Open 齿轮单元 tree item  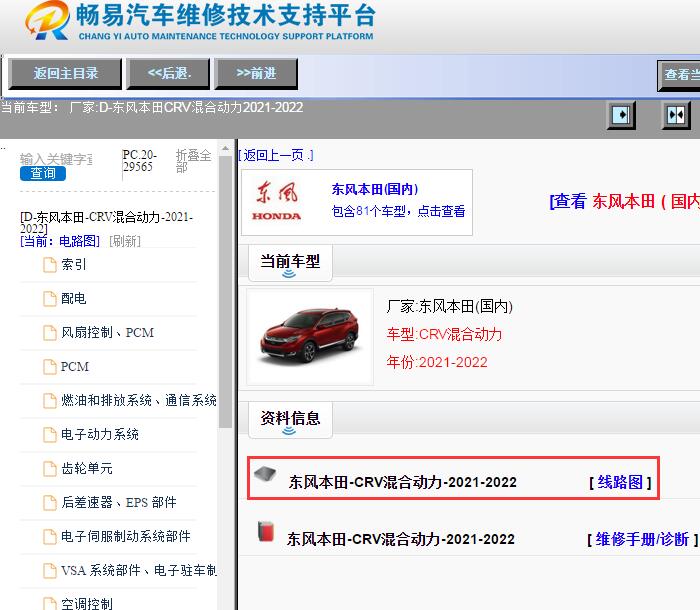[x=87, y=468]
